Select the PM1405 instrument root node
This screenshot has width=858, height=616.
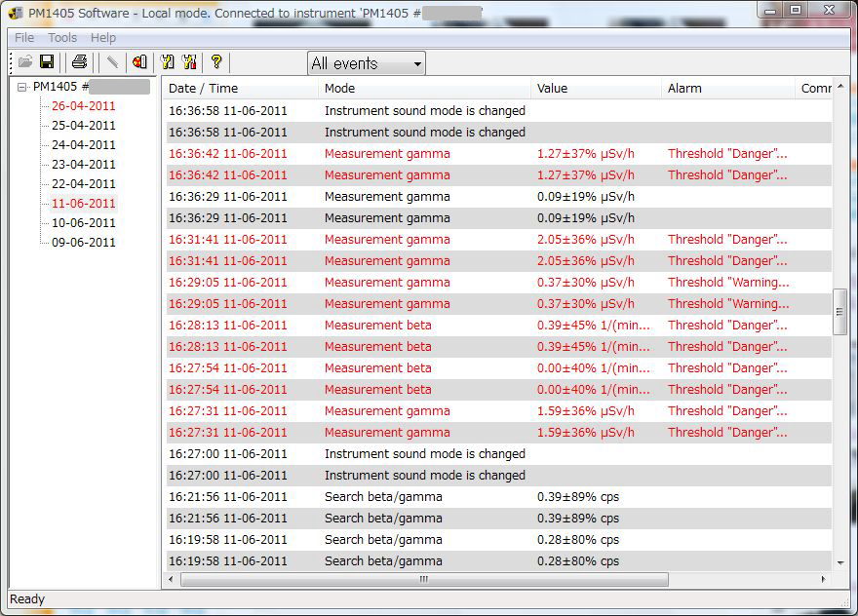pos(92,87)
